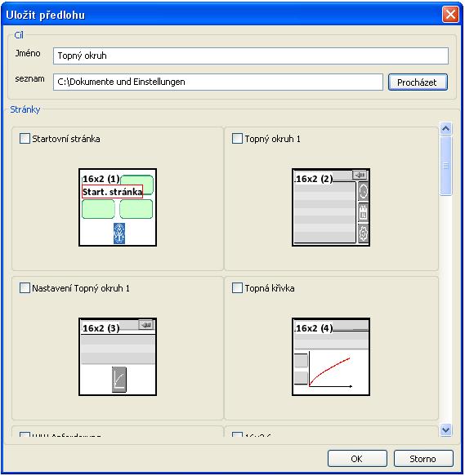Select the 16x2 (2) page thumbnail
Viewport: 465px width, 476px height.
coord(331,207)
